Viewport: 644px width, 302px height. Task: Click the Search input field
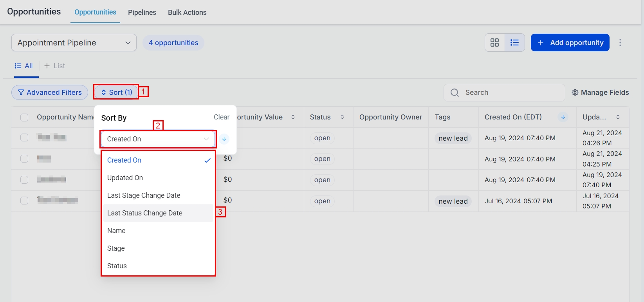point(509,92)
